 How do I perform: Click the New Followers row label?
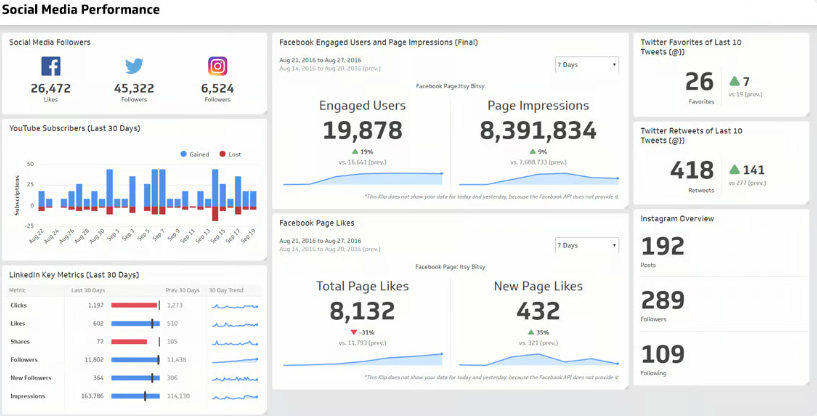click(x=31, y=378)
